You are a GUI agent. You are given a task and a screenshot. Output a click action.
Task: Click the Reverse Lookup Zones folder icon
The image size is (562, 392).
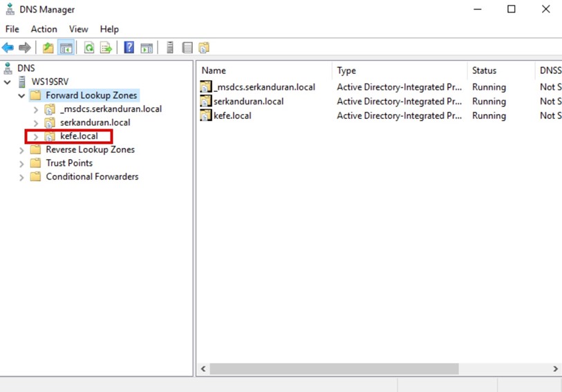[x=35, y=149]
